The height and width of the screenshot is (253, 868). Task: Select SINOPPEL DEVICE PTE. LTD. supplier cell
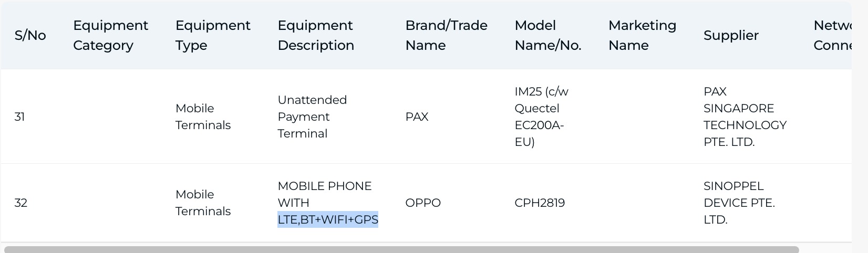(x=739, y=203)
